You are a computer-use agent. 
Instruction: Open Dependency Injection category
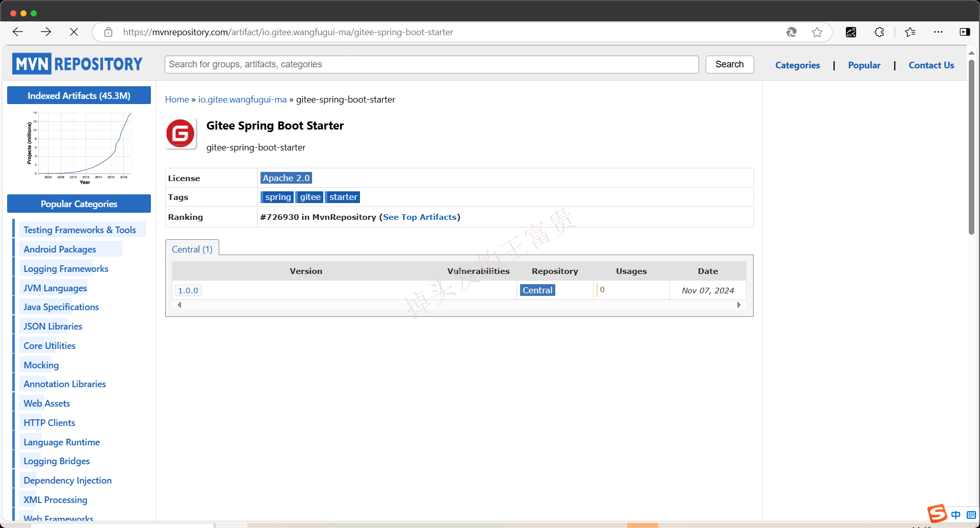pos(67,481)
